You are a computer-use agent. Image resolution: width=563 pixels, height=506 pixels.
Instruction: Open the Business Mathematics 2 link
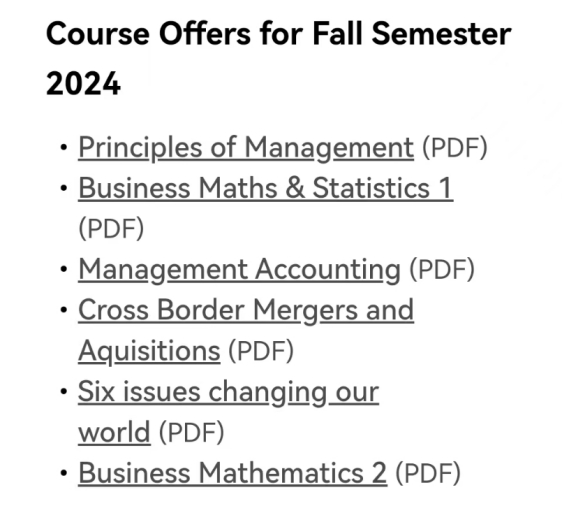tap(233, 473)
